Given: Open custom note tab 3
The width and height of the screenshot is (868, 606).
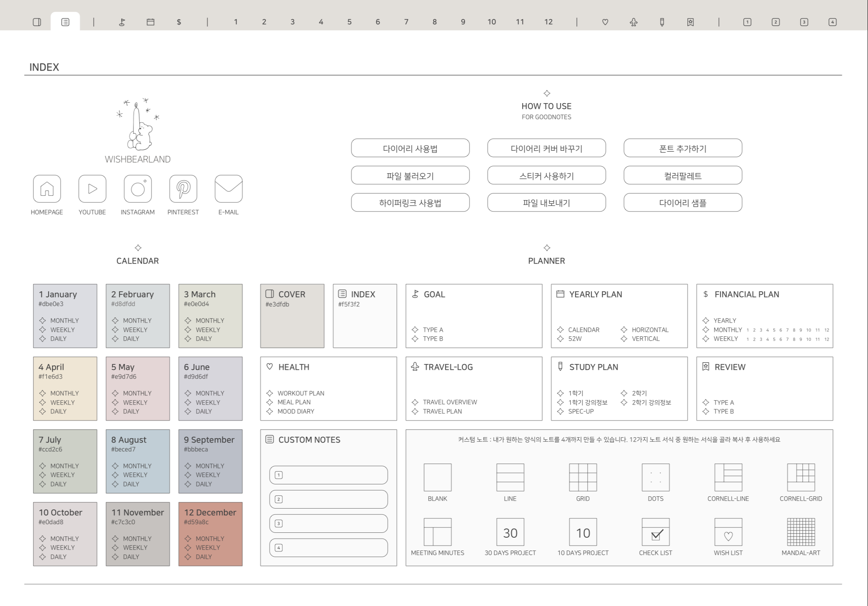Looking at the screenshot, I should pyautogui.click(x=804, y=22).
